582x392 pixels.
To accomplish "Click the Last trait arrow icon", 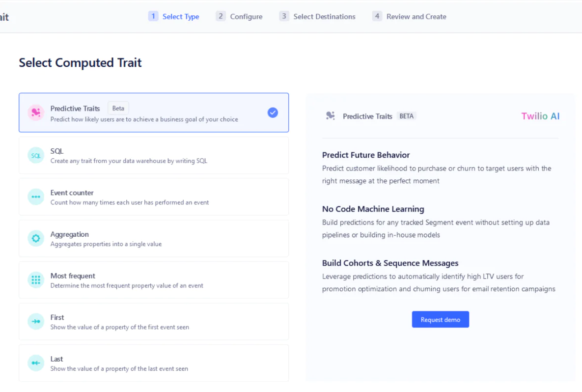I will click(36, 363).
